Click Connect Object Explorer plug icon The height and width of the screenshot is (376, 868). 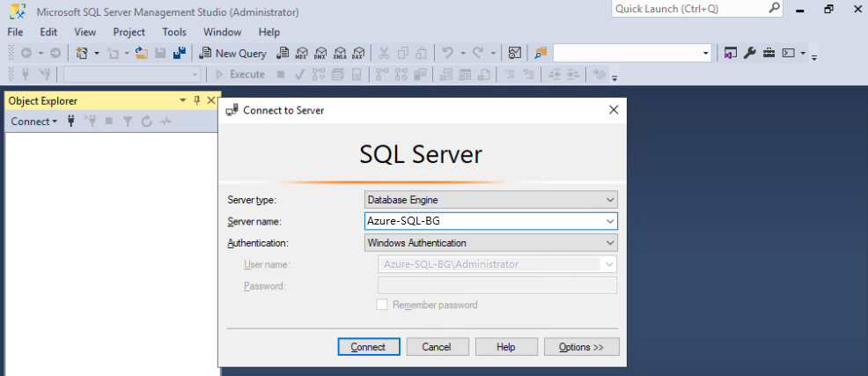coord(70,122)
